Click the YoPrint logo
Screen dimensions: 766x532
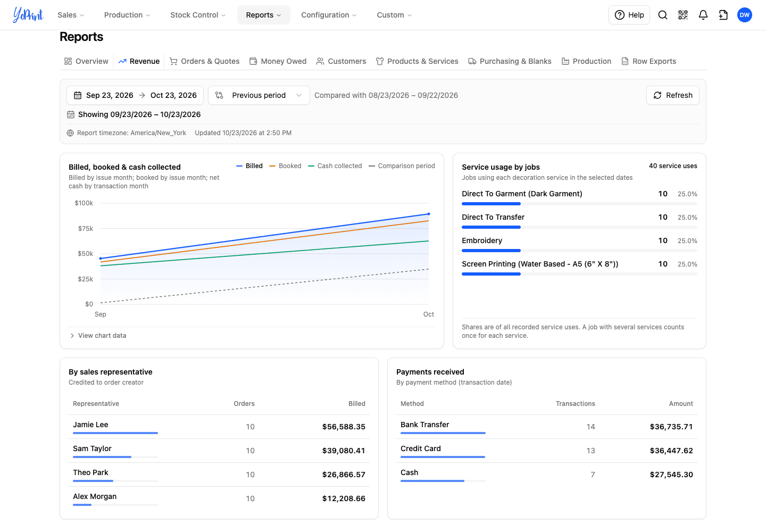tap(28, 15)
